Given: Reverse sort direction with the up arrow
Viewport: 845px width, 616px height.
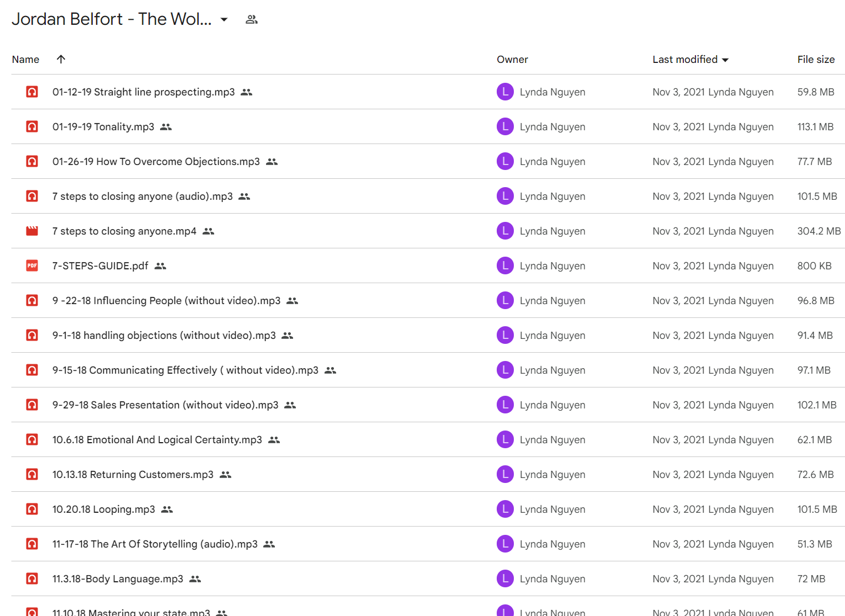Looking at the screenshot, I should click(61, 59).
